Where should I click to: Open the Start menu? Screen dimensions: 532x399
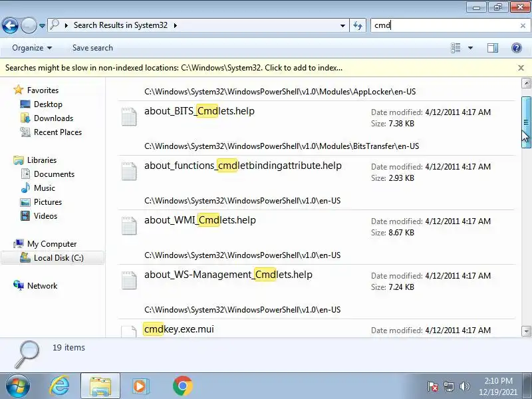point(17,386)
